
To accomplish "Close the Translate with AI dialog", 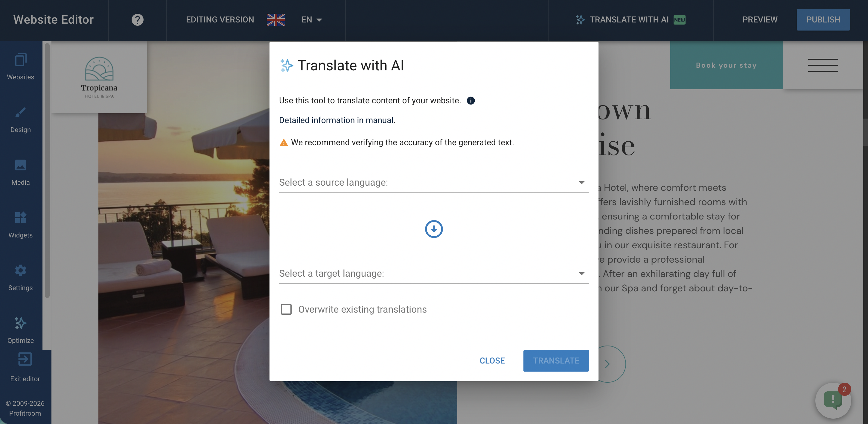I will (x=492, y=361).
